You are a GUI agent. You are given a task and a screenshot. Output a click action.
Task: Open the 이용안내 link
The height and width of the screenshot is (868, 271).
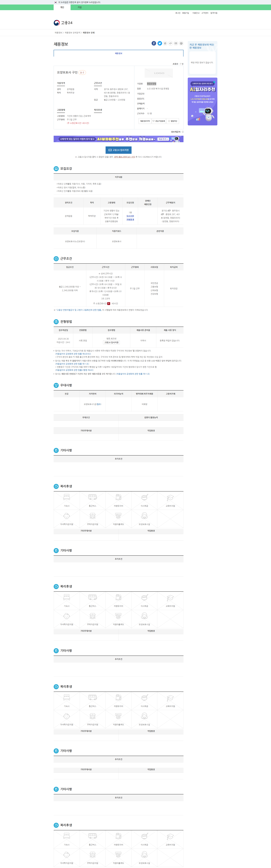(x=196, y=13)
